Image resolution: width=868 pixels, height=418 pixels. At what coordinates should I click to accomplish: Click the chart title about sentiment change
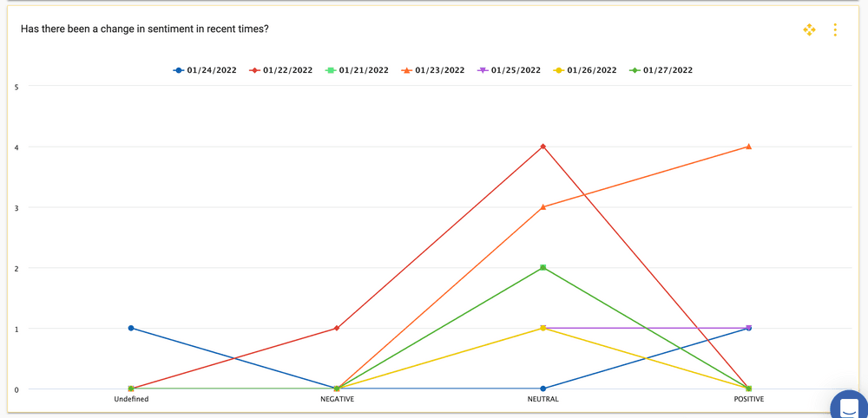coord(144,29)
